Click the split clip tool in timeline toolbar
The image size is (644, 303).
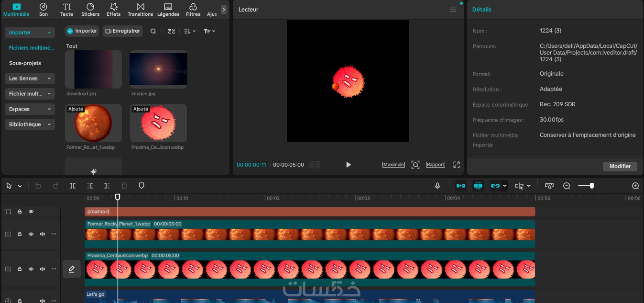[73, 186]
